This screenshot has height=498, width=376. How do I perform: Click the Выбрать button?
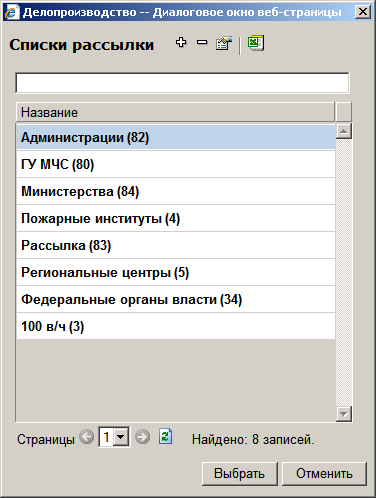240,473
